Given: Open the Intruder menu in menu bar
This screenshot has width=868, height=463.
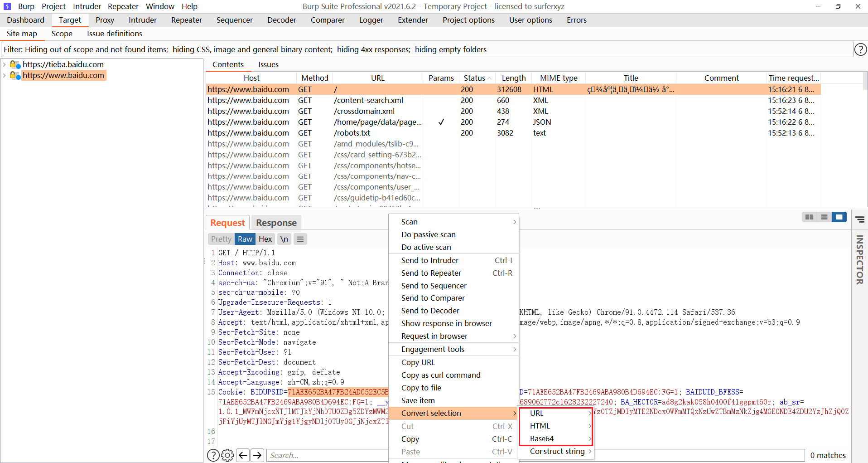Looking at the screenshot, I should pos(87,6).
